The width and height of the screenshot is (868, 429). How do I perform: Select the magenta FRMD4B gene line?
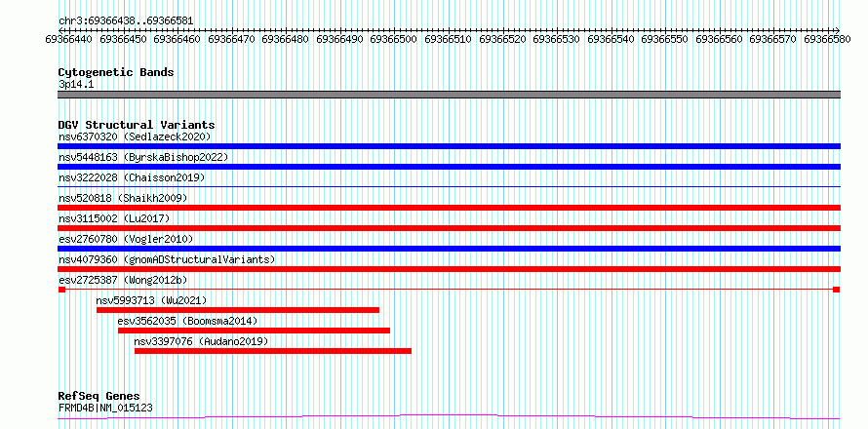coord(449,417)
